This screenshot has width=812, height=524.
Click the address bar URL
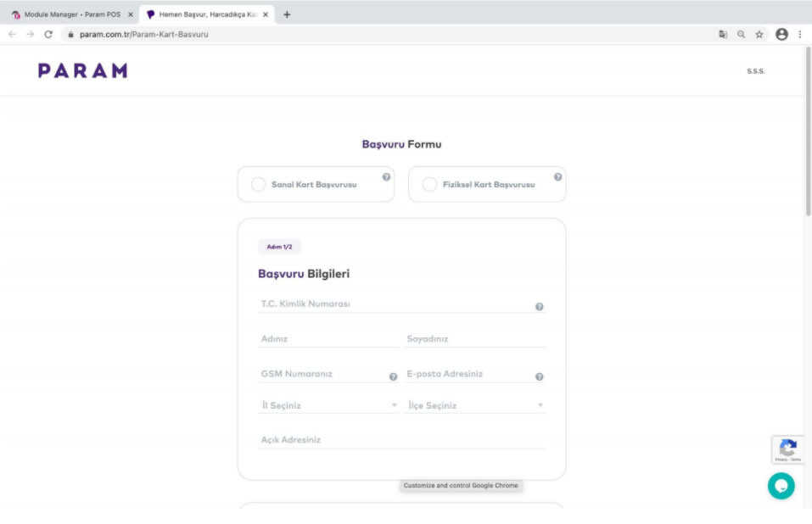[144, 34]
